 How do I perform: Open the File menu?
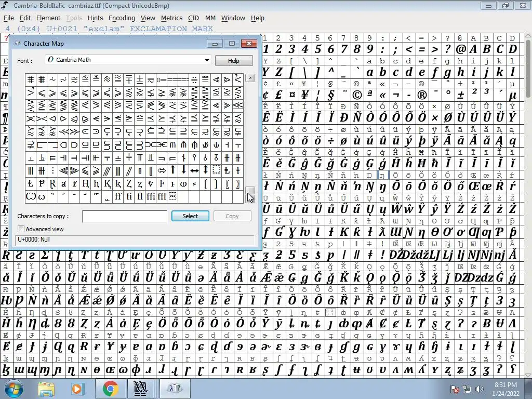pyautogui.click(x=8, y=18)
